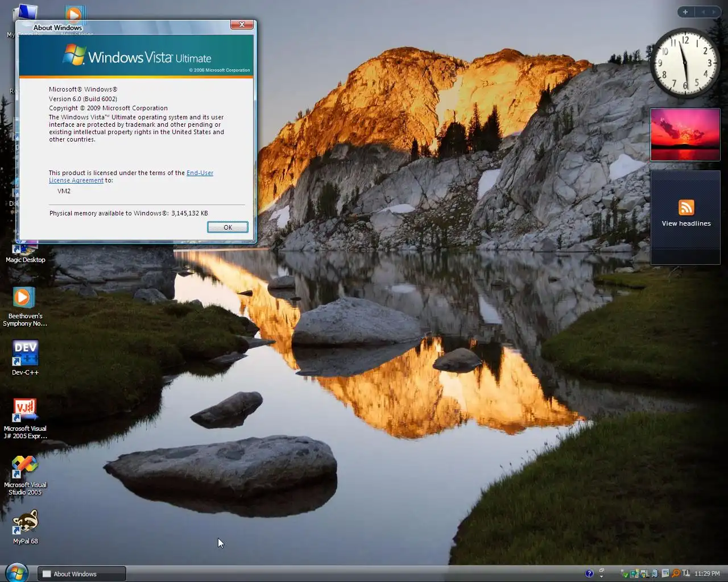Go to previous sidebar gadgets page arrow
728x582 pixels.
point(703,12)
